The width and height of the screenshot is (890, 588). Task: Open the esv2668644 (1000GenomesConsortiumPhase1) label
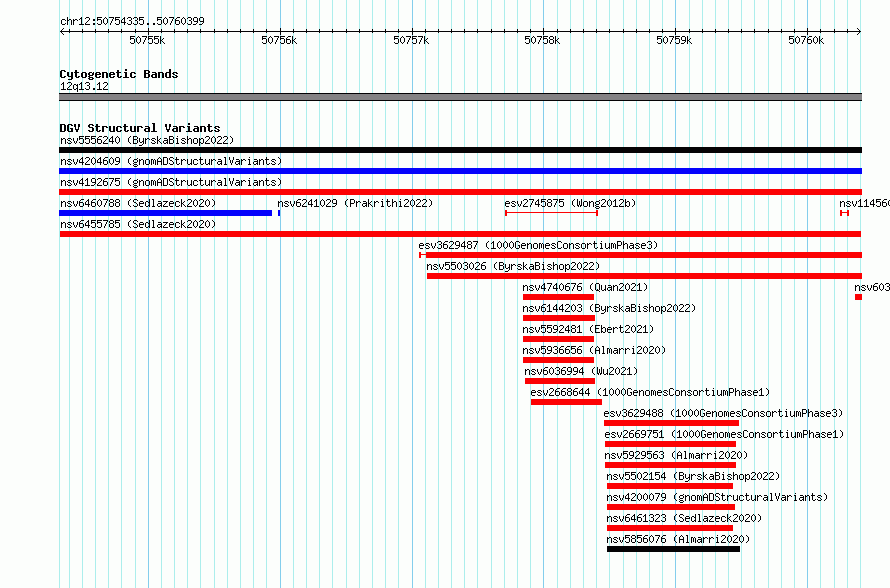click(650, 392)
